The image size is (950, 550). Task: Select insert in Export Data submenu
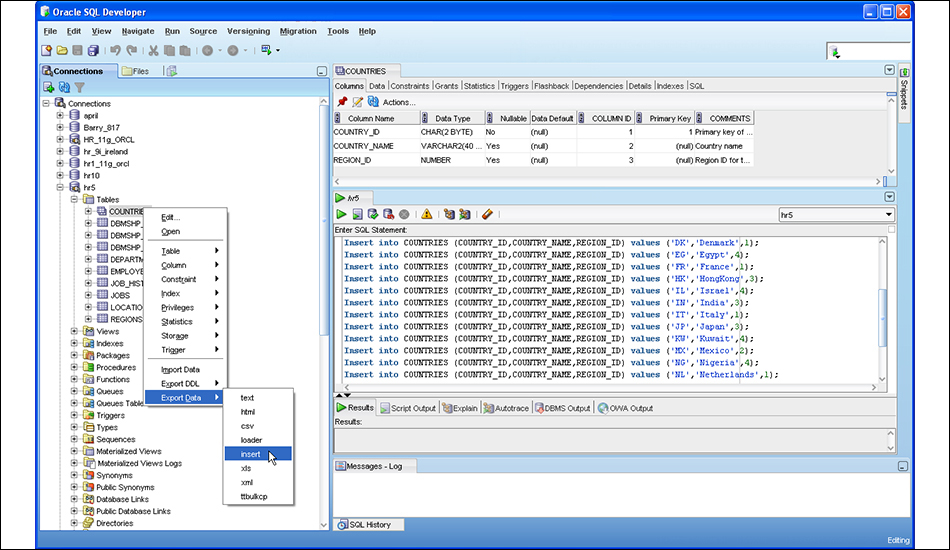tap(258, 454)
